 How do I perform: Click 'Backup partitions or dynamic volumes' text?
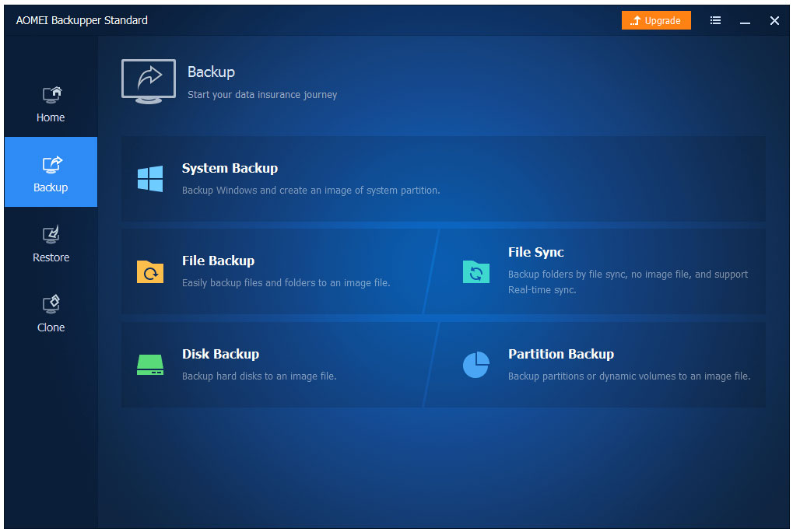[x=629, y=376]
